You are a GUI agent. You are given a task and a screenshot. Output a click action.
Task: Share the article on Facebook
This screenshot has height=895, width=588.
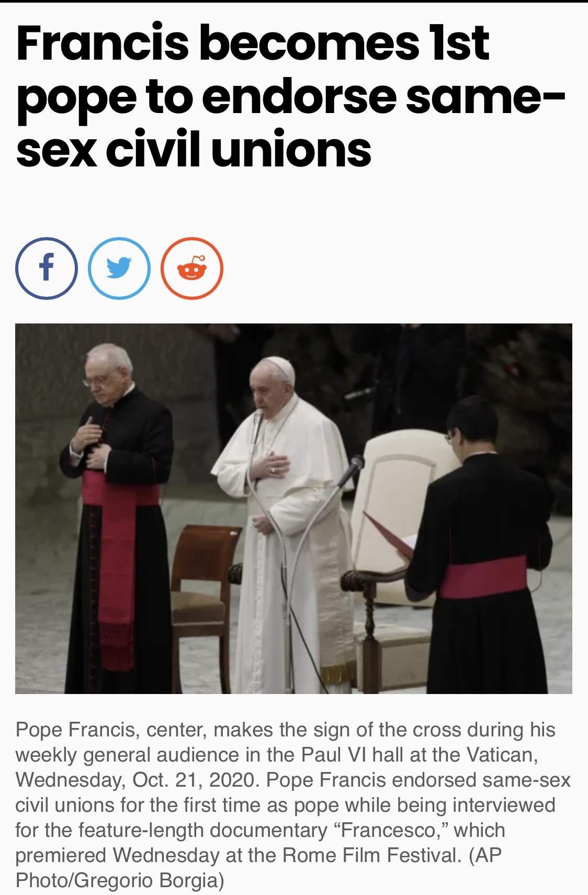47,268
